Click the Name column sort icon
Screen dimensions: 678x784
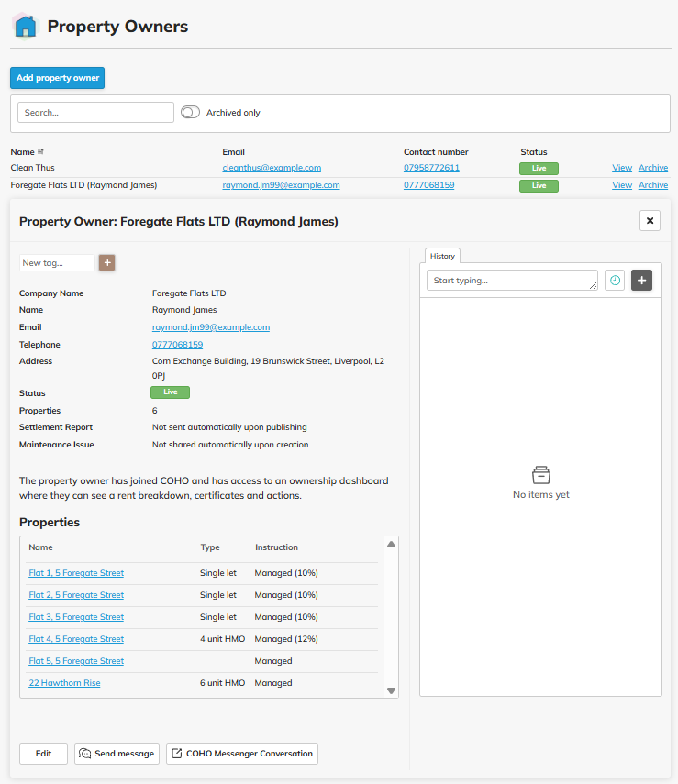[x=40, y=152]
